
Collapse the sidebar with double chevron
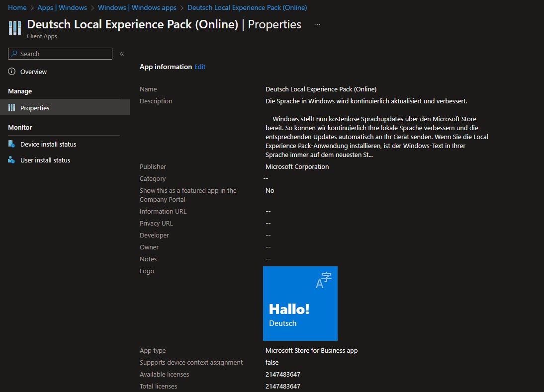pyautogui.click(x=122, y=54)
